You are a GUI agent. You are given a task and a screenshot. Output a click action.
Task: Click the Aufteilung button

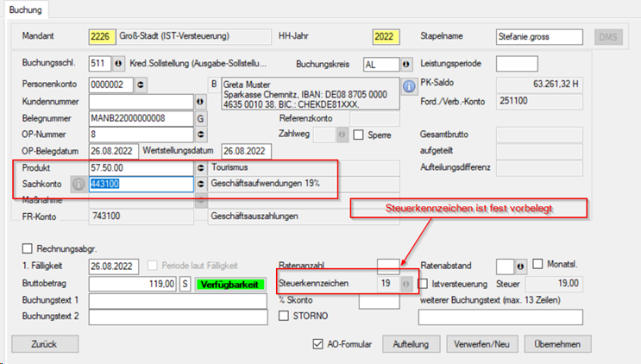(411, 343)
